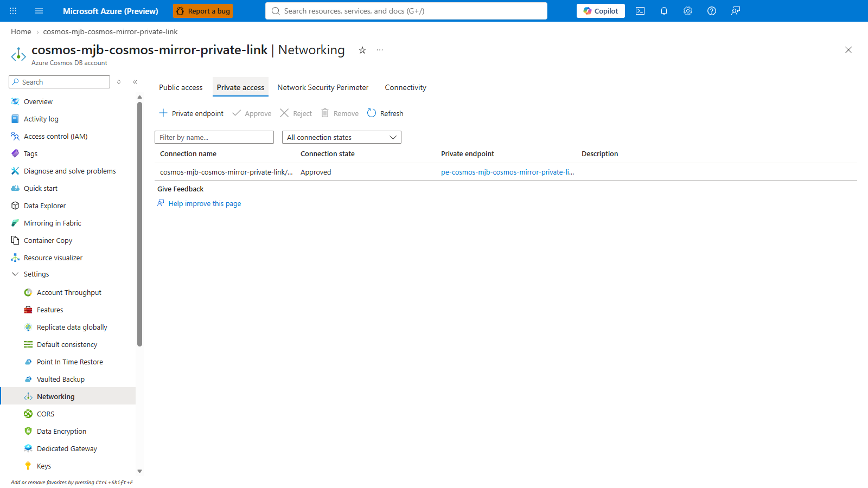Open the notifications bell
The image size is (868, 488).
click(x=664, y=11)
